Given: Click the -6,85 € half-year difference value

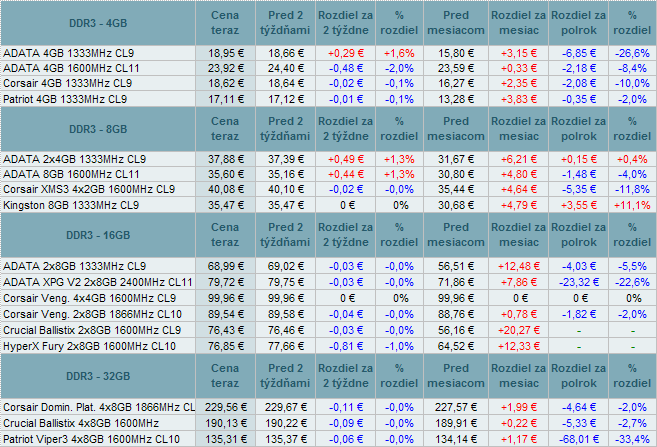Looking at the screenshot, I should coord(579,53).
